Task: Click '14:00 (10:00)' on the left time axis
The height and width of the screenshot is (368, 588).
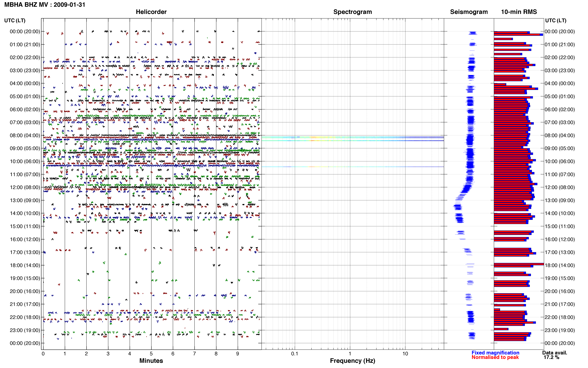Action: (x=25, y=213)
